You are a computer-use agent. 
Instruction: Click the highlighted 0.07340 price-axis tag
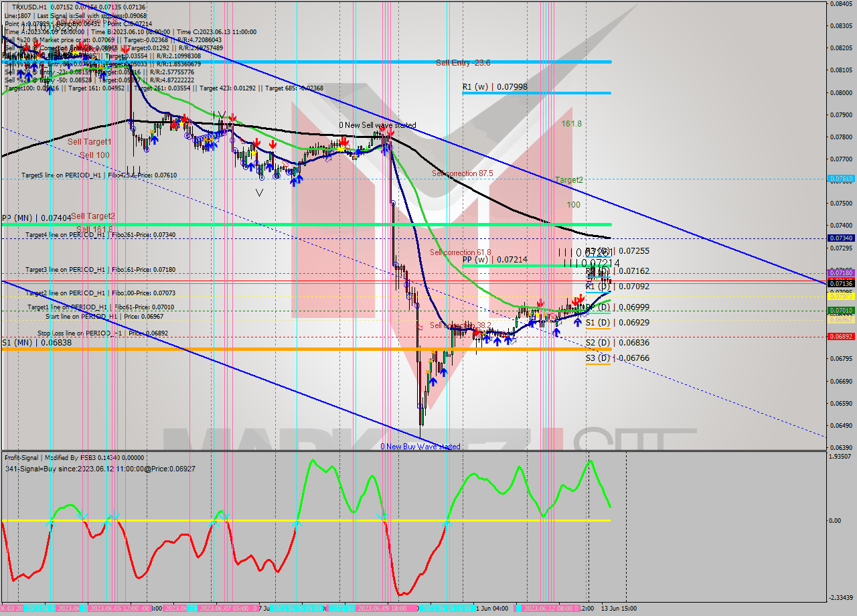[x=840, y=238]
